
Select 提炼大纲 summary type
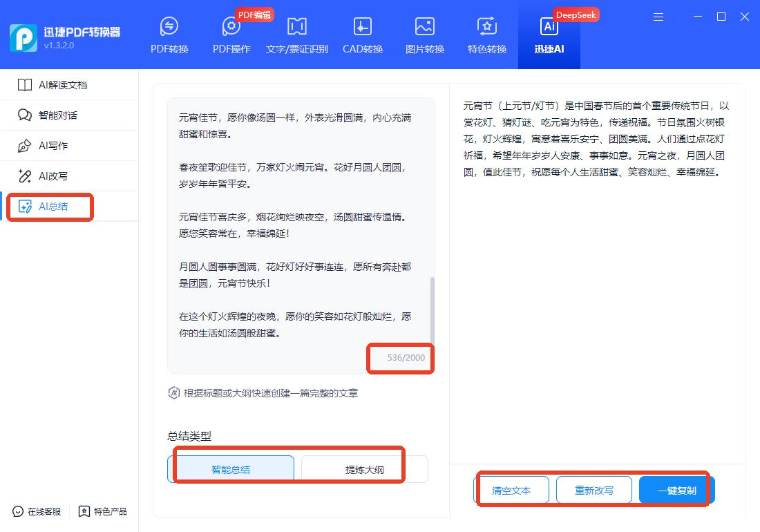(364, 469)
